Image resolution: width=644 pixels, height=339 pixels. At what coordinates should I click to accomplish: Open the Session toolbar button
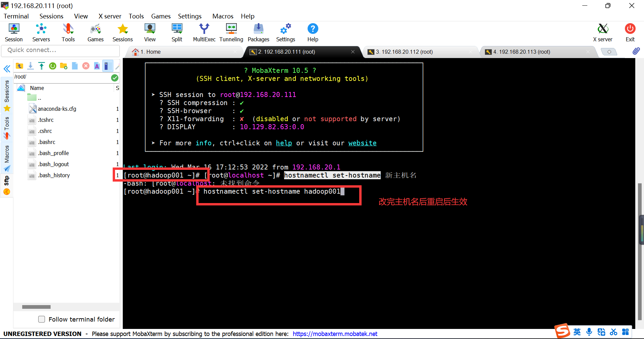click(x=14, y=33)
